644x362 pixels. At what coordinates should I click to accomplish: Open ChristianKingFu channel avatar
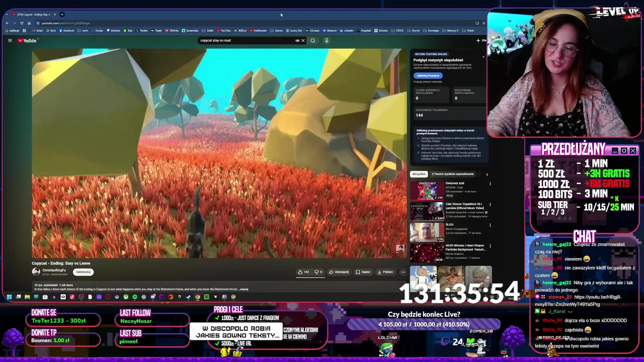point(36,272)
